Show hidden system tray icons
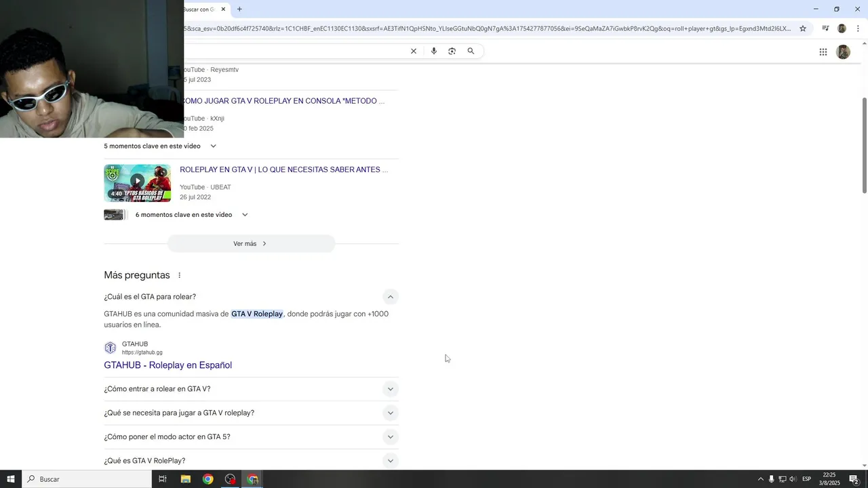This screenshot has height=488, width=868. point(760,479)
